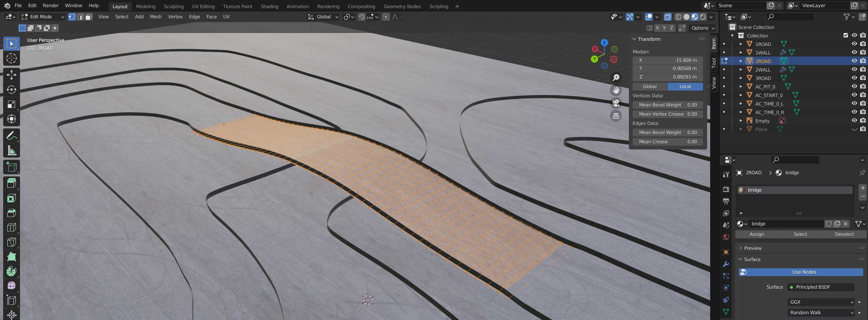Switch transform space to Local
This screenshot has width=868, height=320.
[685, 86]
